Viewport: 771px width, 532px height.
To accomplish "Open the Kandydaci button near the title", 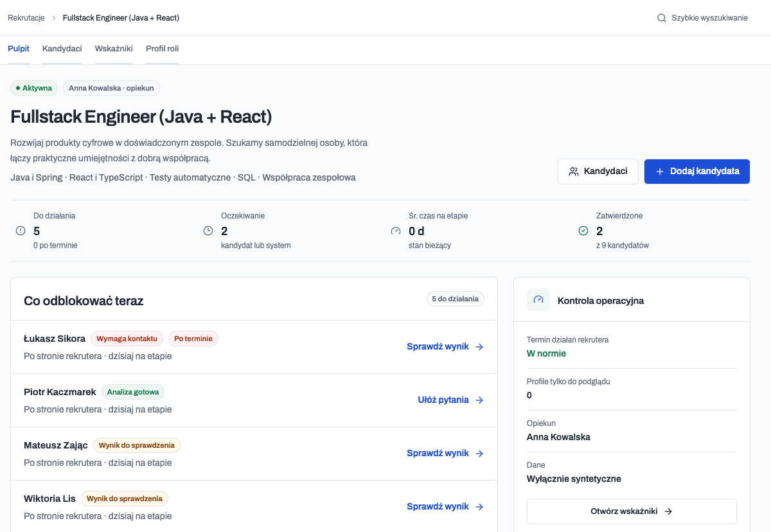I will tap(598, 172).
